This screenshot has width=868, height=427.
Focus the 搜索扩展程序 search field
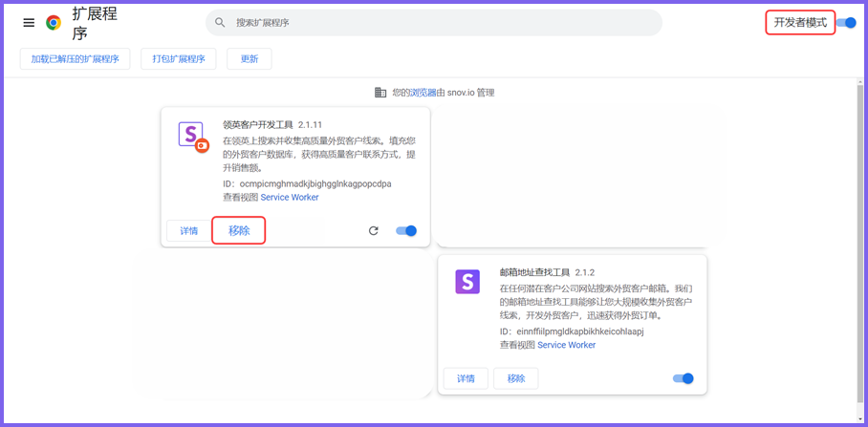pyautogui.click(x=433, y=23)
